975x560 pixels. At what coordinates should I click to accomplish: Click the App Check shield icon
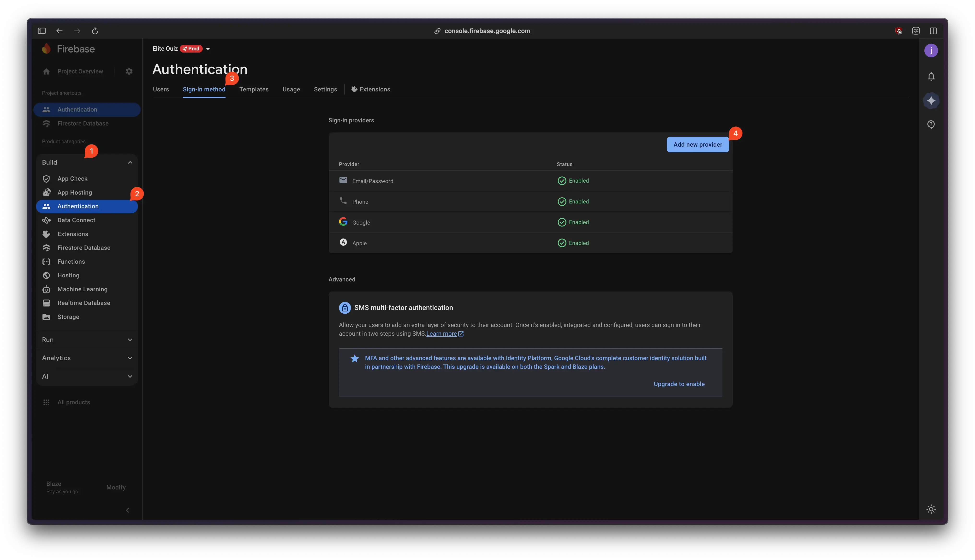pyautogui.click(x=47, y=179)
